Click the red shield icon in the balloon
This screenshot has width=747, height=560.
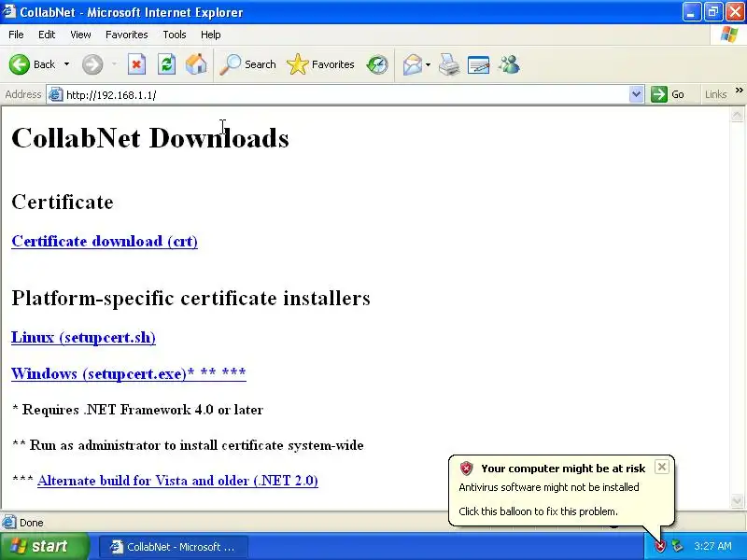coord(466,469)
